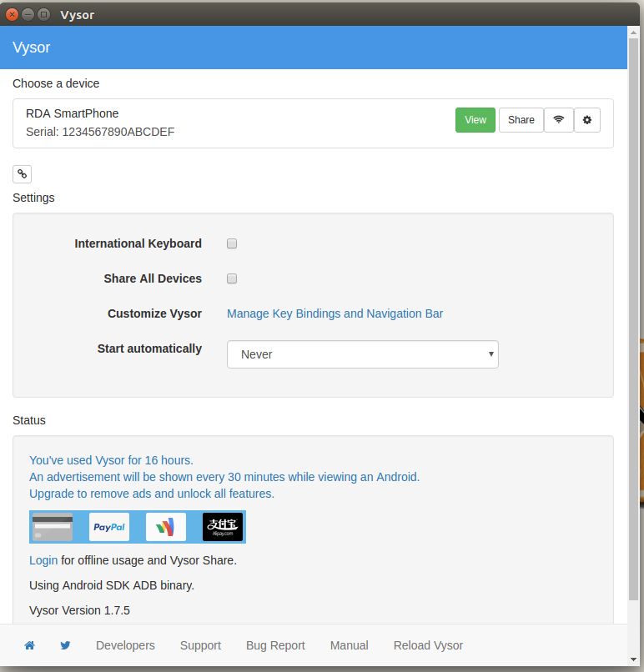Click 'Using Android SDK ADB binary.' text

tap(112, 585)
